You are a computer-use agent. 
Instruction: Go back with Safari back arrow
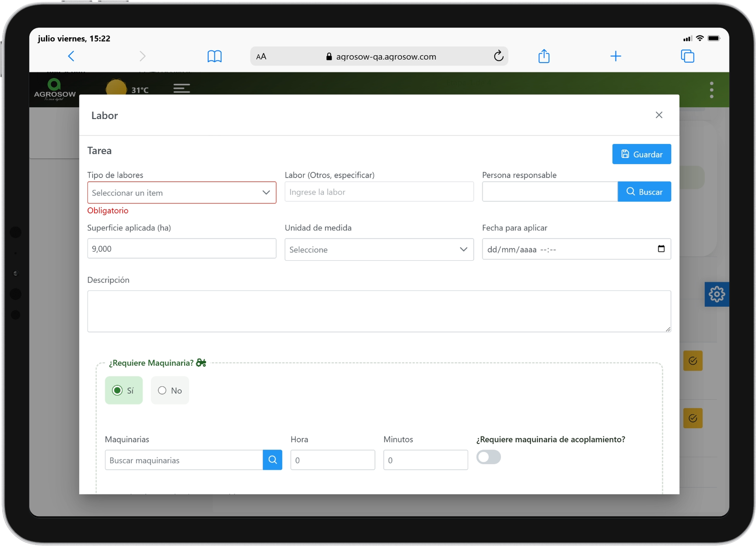[x=71, y=56]
